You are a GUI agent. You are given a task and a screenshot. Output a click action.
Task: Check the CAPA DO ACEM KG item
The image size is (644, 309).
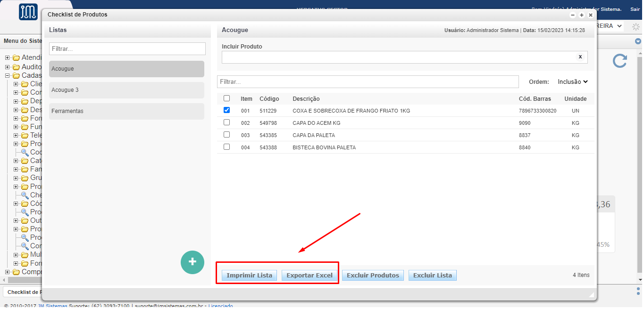click(226, 122)
